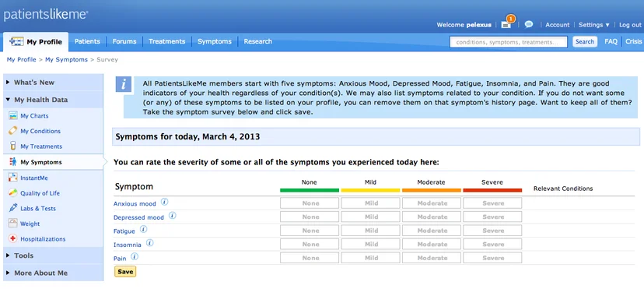Viewport: 644px width, 289px height.
Task: Rate Depressed mood as Mild
Action: 370,217
